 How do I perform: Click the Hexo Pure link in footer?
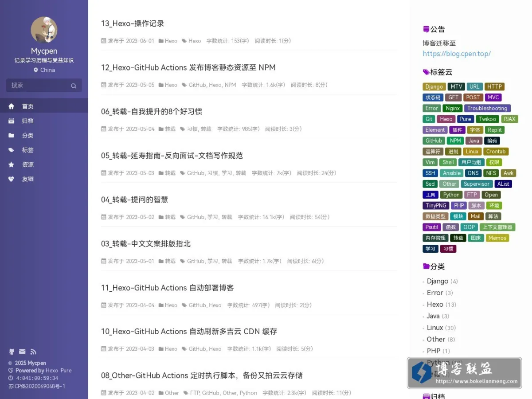tap(59, 371)
